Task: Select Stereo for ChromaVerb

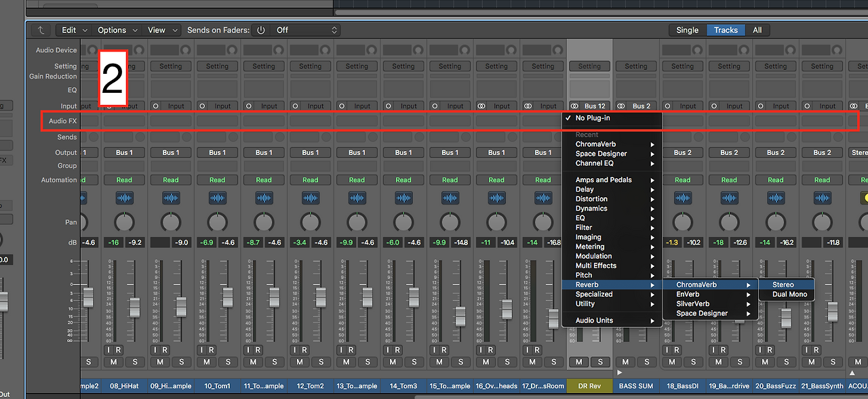Action: pyautogui.click(x=787, y=285)
